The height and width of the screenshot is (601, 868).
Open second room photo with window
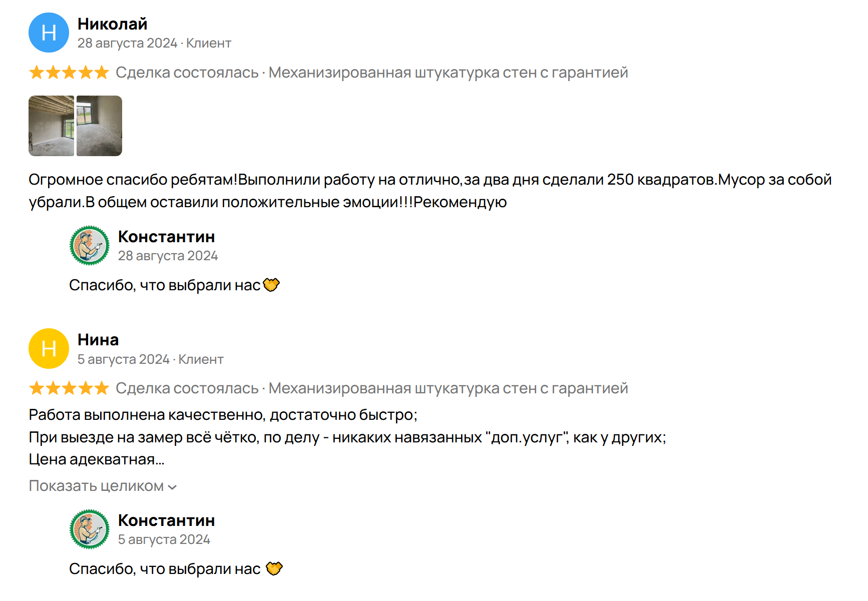[99, 126]
